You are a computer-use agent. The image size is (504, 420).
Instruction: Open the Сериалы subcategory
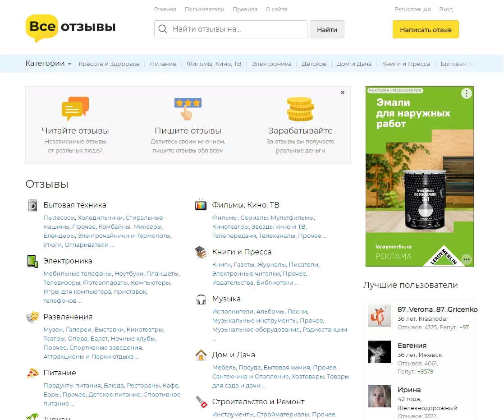click(x=254, y=218)
